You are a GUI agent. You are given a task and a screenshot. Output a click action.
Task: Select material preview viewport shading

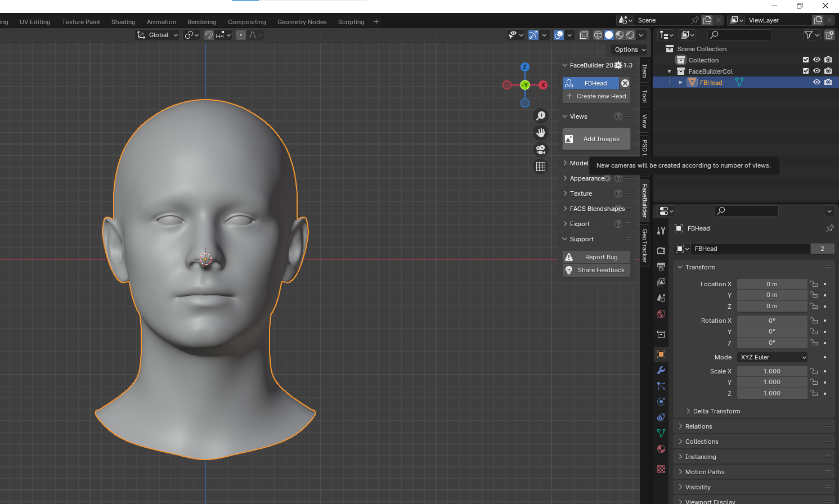[x=620, y=35]
